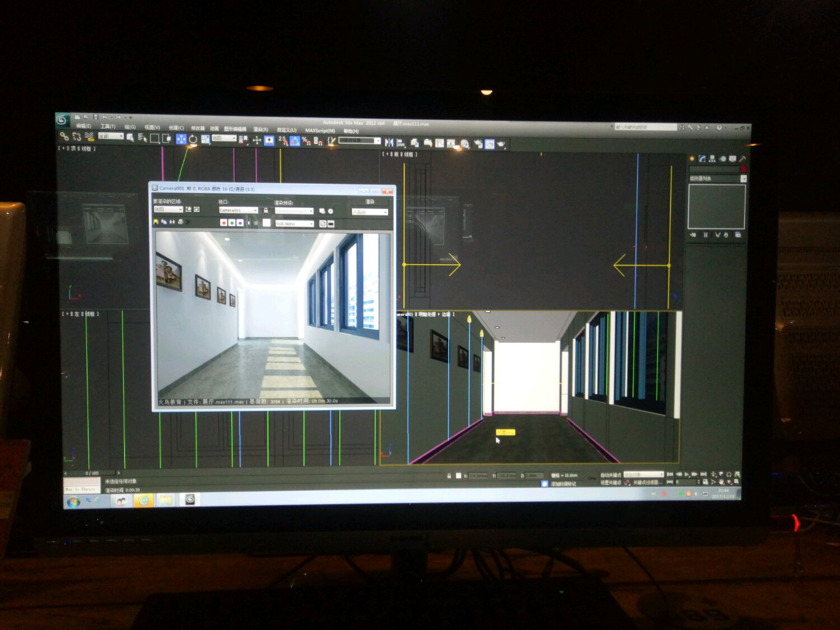
Task: Click the Render Production teapot icon
Action: [x=502, y=144]
